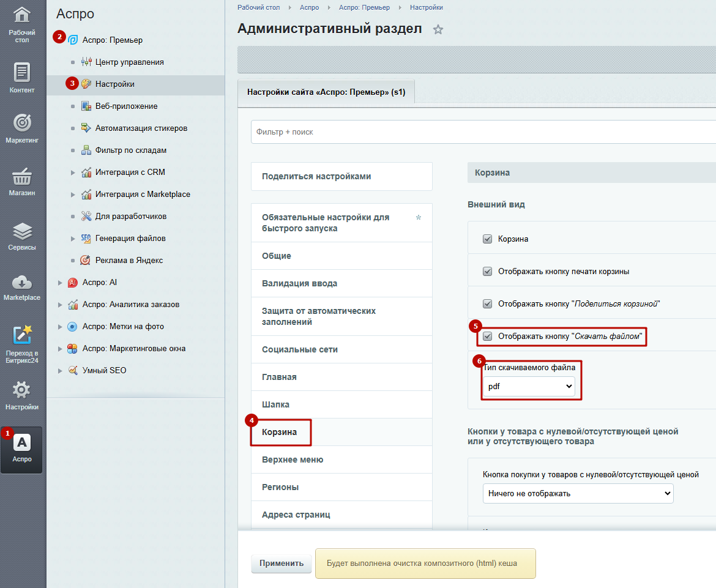The height and width of the screenshot is (588, 716).
Task: Open the Общие settings section
Action: click(341, 256)
